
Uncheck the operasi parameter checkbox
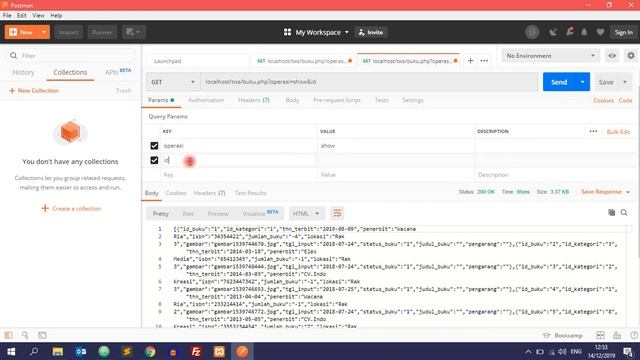tap(154, 146)
